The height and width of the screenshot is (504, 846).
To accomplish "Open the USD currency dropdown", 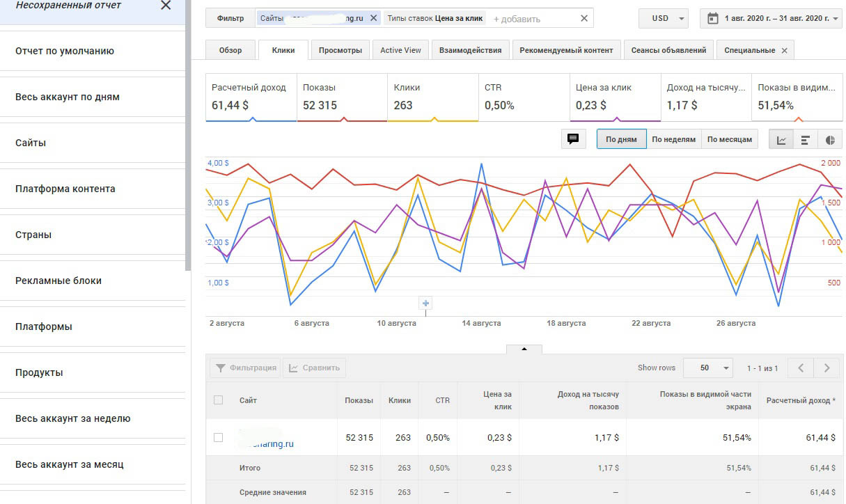I will pos(663,19).
